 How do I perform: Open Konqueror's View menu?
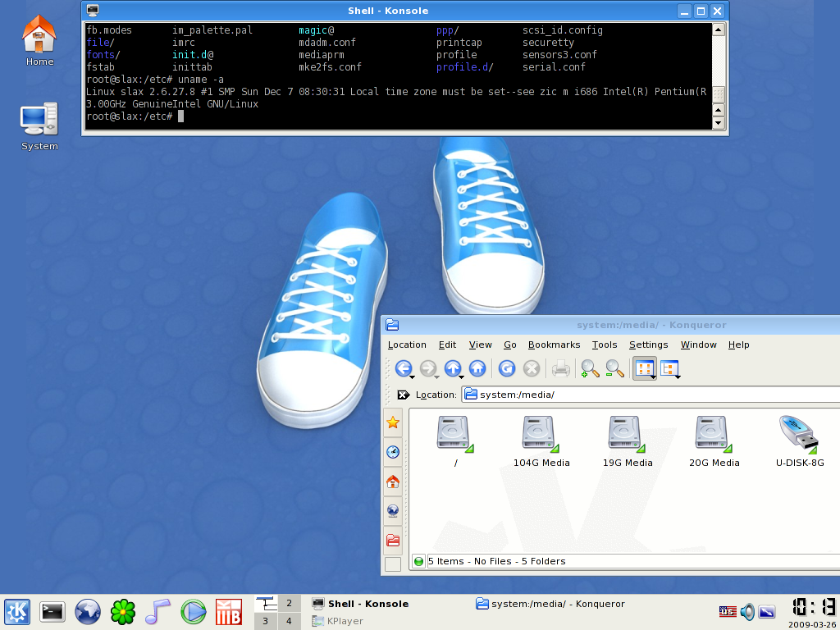click(x=481, y=345)
